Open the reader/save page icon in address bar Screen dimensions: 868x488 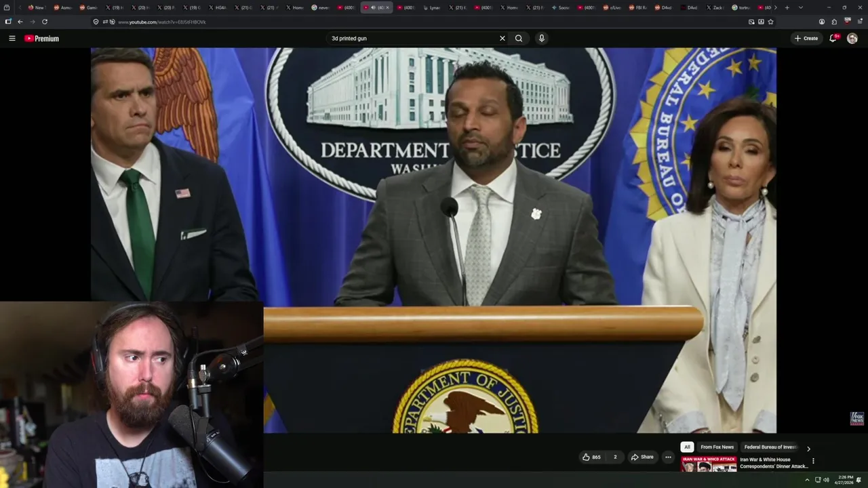[x=761, y=22]
